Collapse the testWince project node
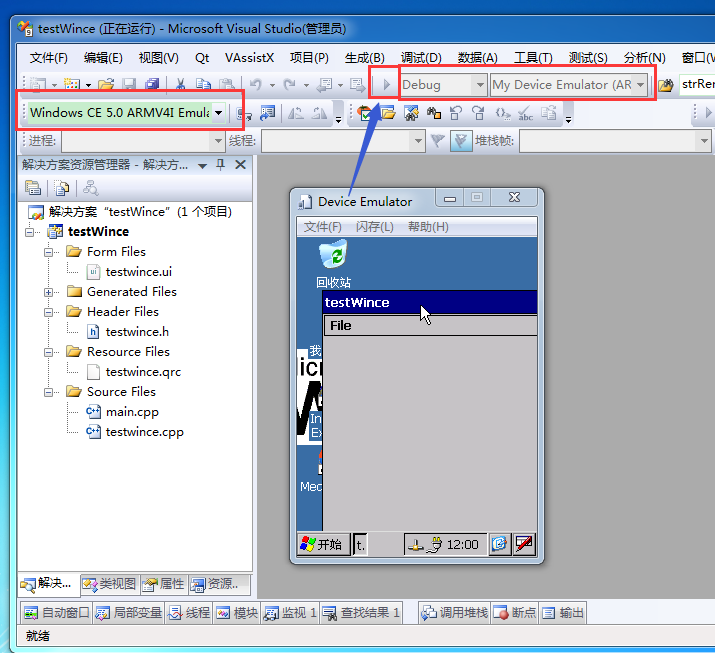The image size is (715, 653). pos(30,232)
